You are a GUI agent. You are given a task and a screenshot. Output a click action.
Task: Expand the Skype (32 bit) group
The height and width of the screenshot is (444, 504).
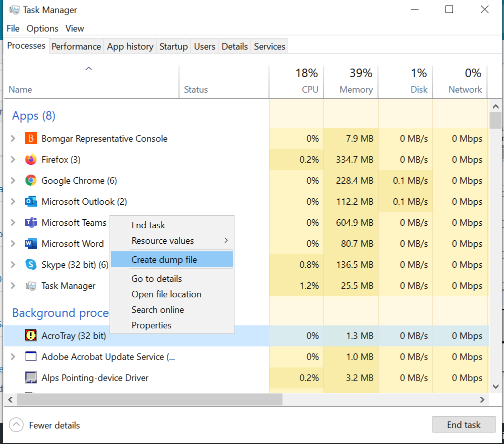click(13, 265)
